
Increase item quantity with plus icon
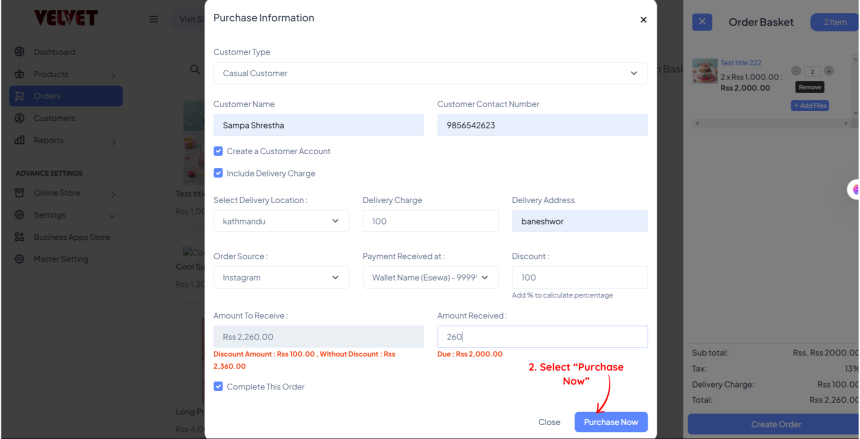(831, 71)
